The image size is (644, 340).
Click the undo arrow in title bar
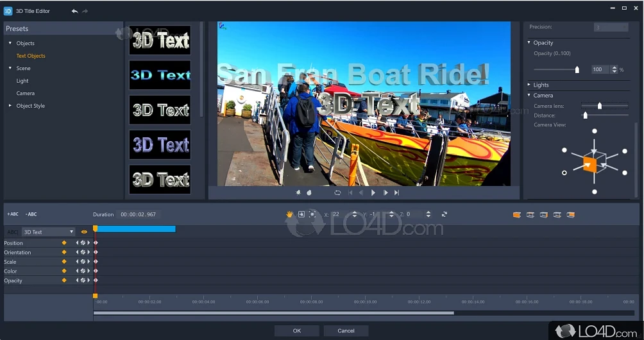74,11
